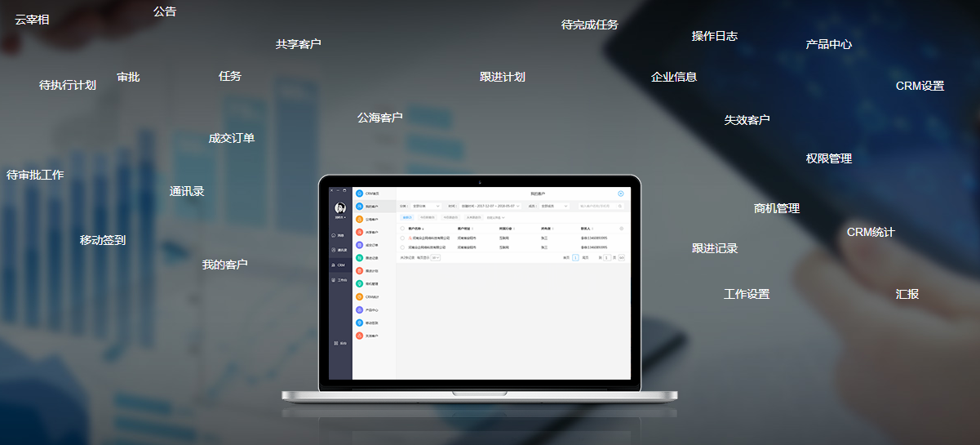Open the 时间 date range dropdown
The image size is (980, 445).
490,207
